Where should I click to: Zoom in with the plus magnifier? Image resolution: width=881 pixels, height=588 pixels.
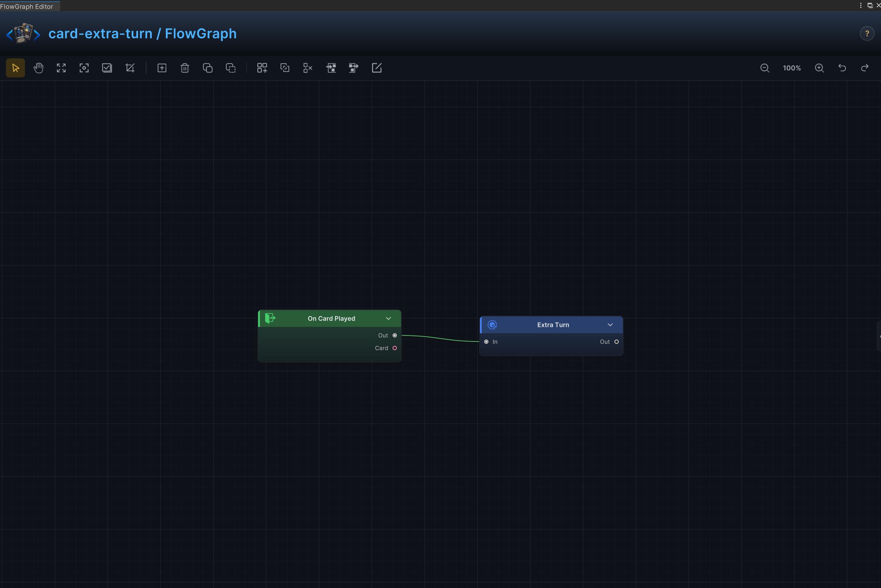819,68
